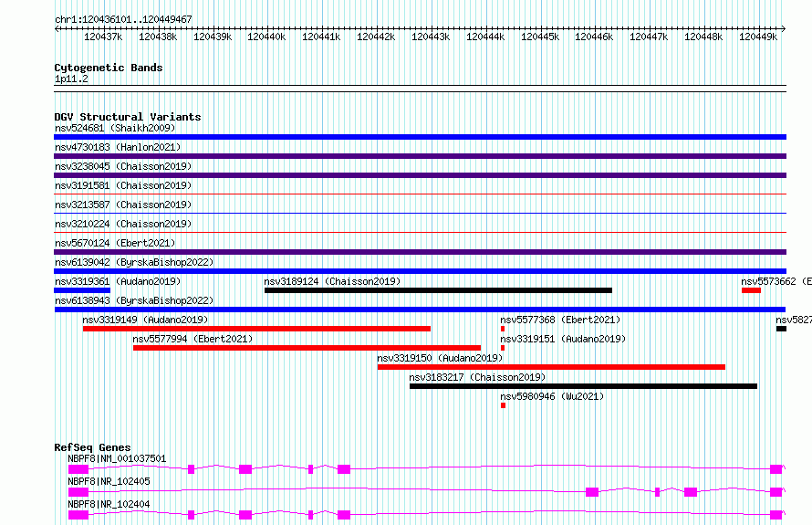Click the 120443k ruler tick label

pos(431,37)
